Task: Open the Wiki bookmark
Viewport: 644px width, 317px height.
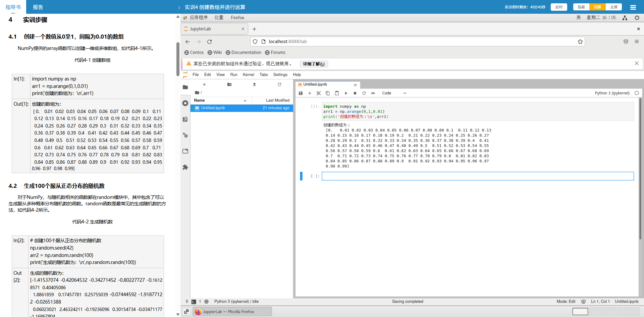Action: pyautogui.click(x=215, y=53)
